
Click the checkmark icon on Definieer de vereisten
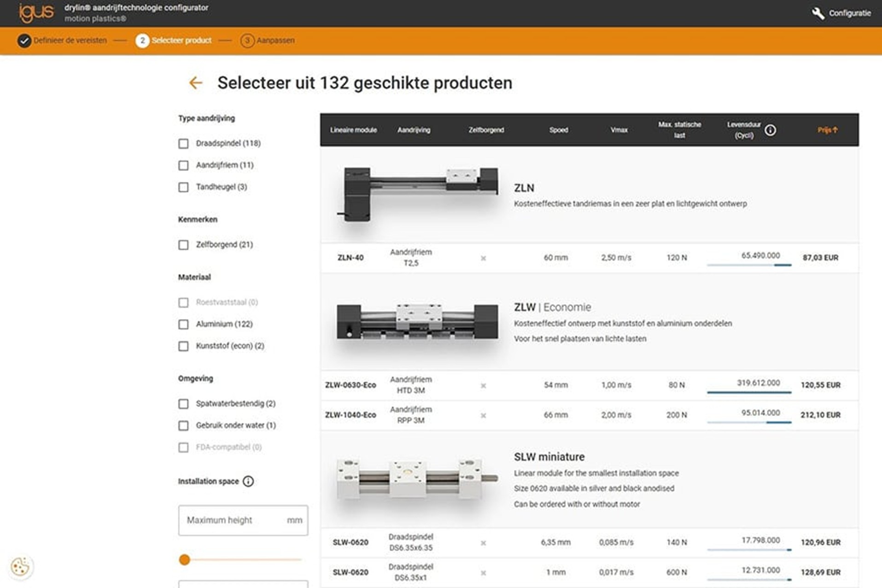tap(24, 41)
